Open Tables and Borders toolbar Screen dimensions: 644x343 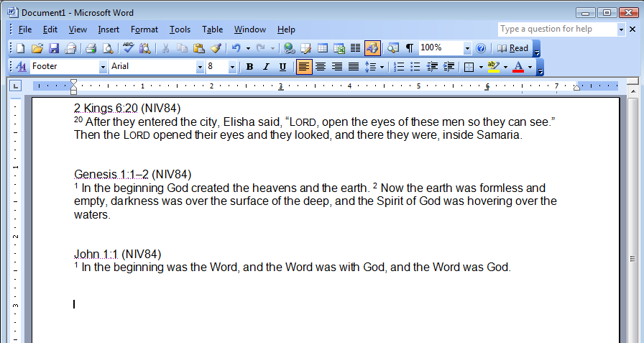pos(306,48)
